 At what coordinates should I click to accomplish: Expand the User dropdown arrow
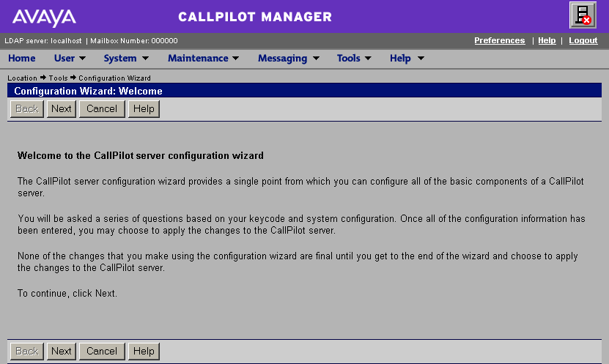pos(82,58)
